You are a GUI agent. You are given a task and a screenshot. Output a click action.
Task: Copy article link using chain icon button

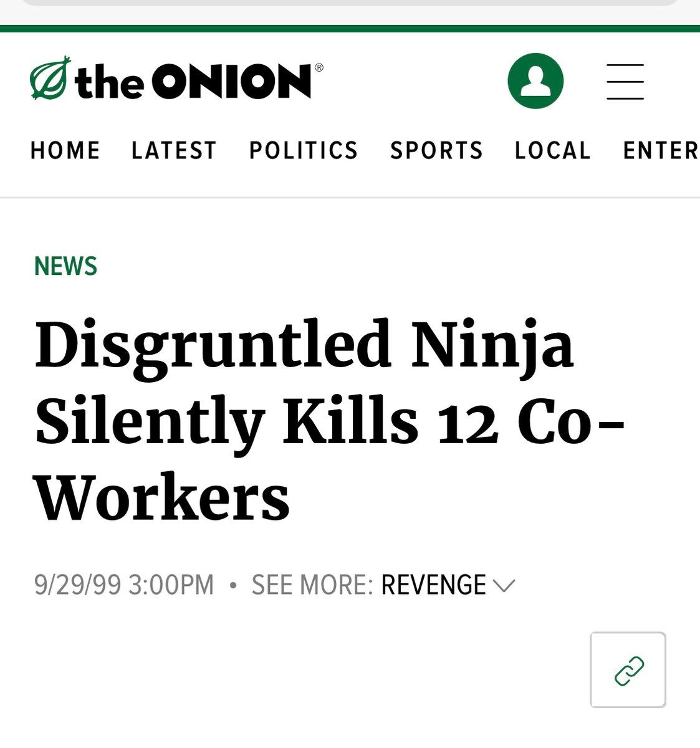(628, 670)
